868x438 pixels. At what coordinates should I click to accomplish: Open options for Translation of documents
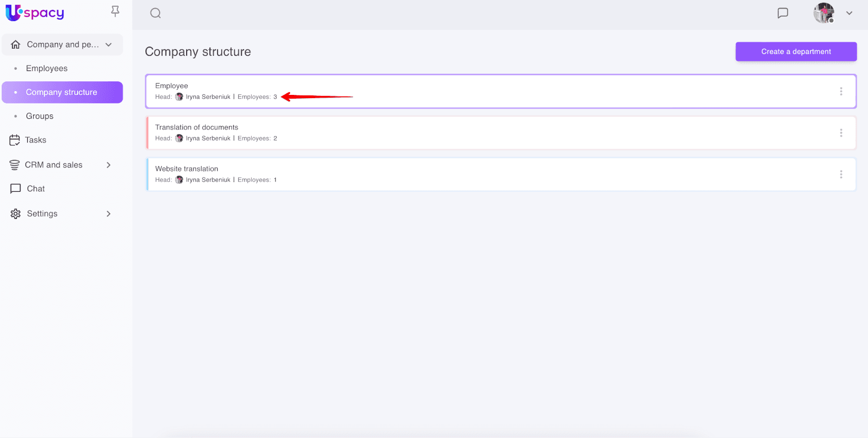point(841,133)
